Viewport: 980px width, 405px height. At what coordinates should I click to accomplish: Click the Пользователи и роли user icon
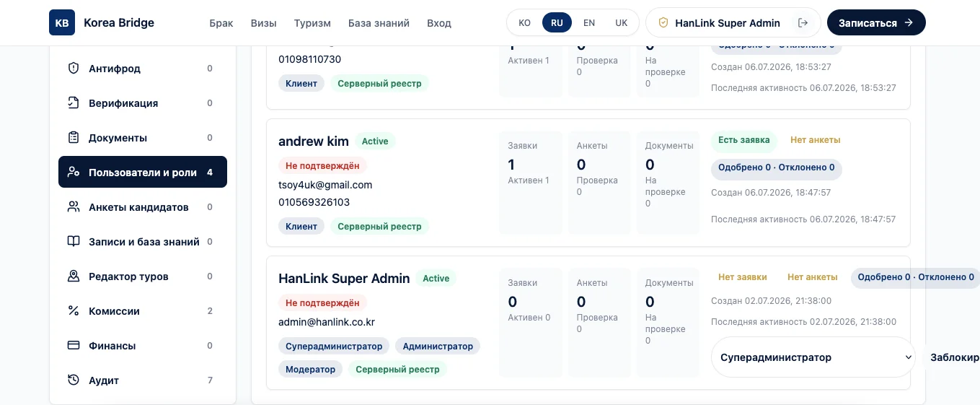(x=73, y=173)
